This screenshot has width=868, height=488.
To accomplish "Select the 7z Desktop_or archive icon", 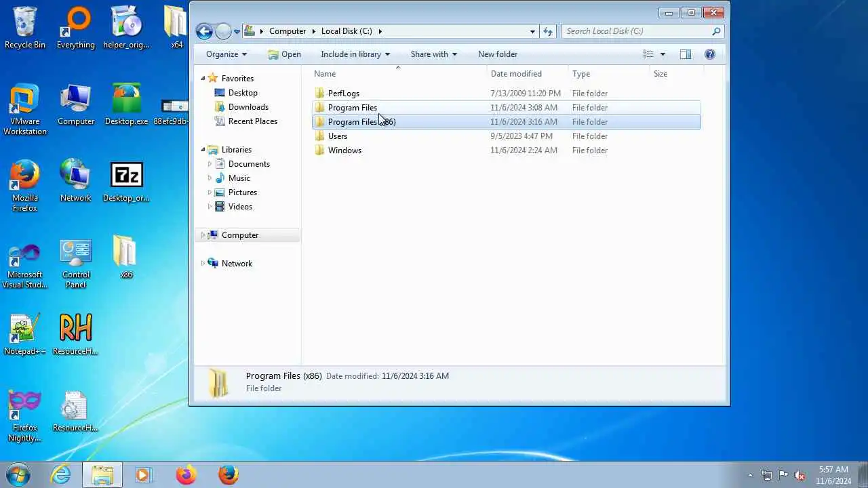I will click(x=126, y=181).
